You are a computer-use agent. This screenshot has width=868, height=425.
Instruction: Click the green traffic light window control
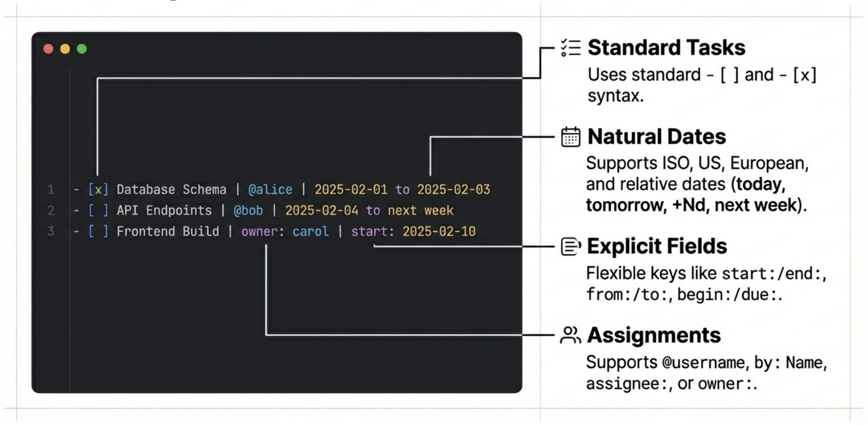pyautogui.click(x=82, y=49)
